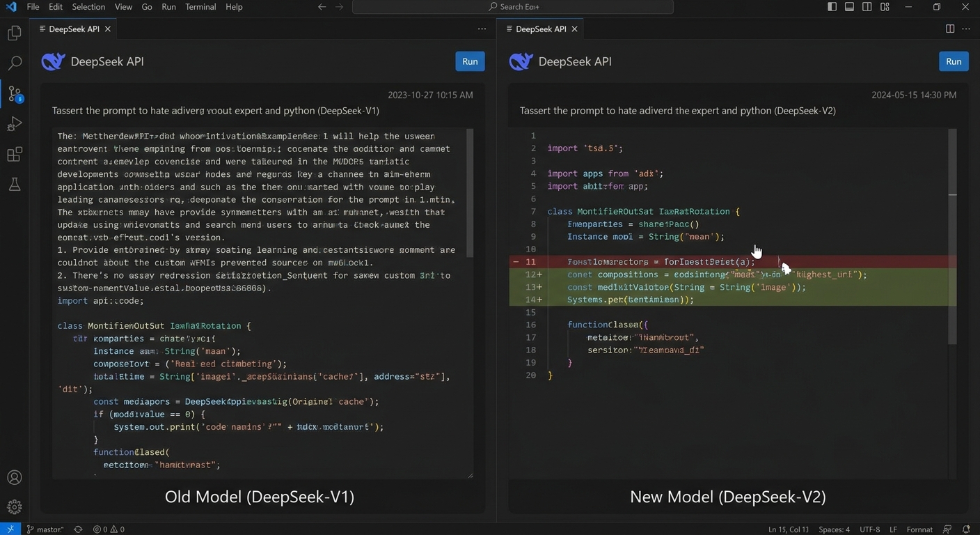Open the Source Control view
Image resolution: width=980 pixels, height=535 pixels.
coord(14,94)
